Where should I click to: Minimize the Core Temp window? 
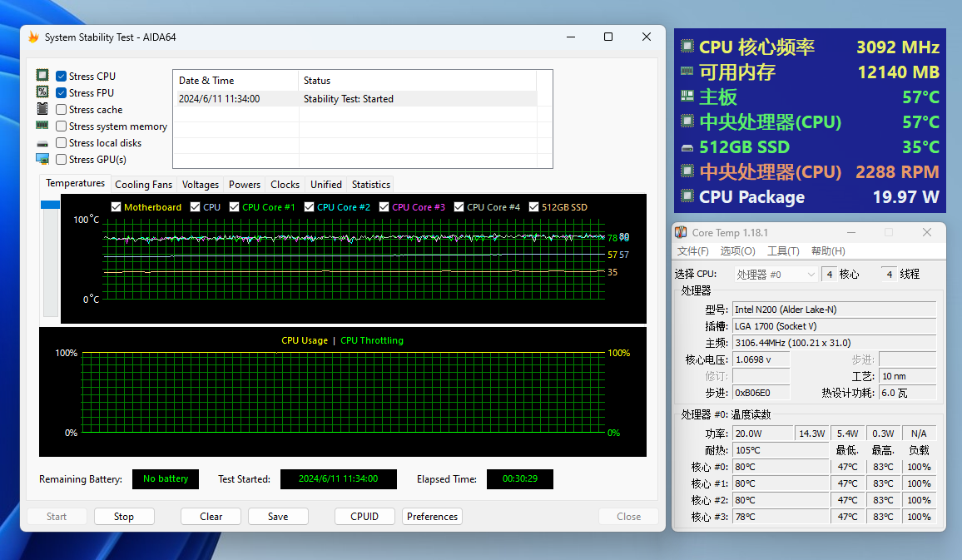coord(851,232)
